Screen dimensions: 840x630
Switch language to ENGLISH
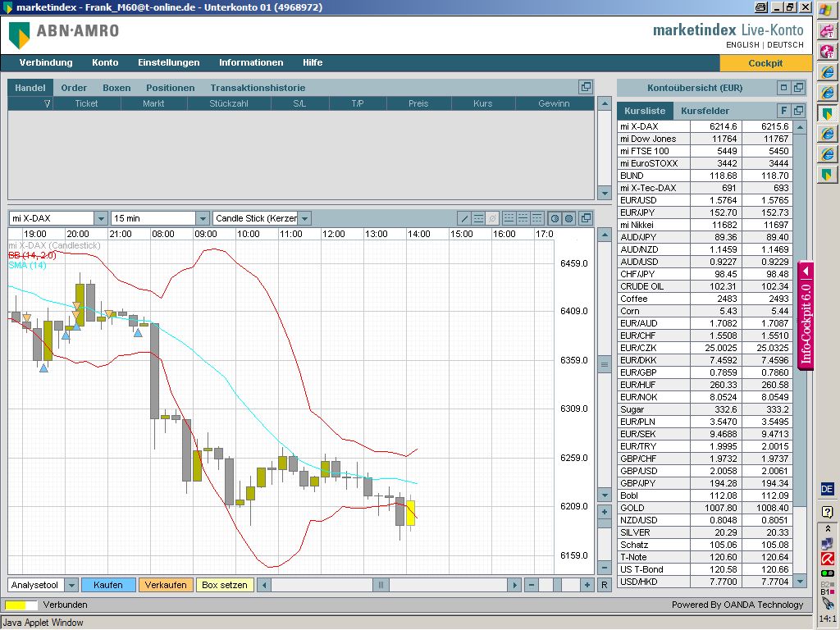[x=742, y=45]
